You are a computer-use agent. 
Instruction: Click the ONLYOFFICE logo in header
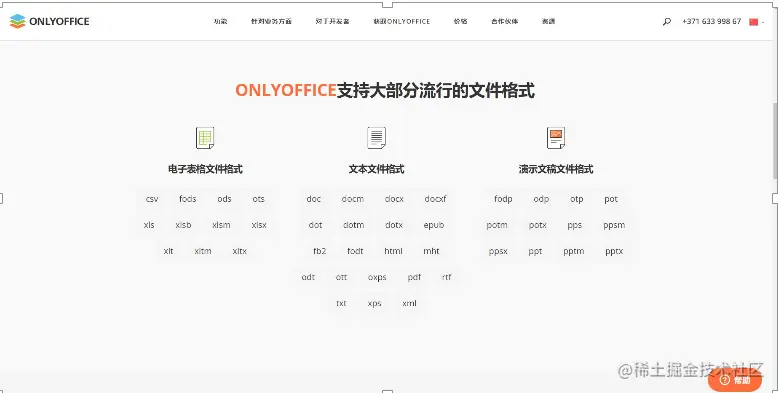(x=49, y=21)
